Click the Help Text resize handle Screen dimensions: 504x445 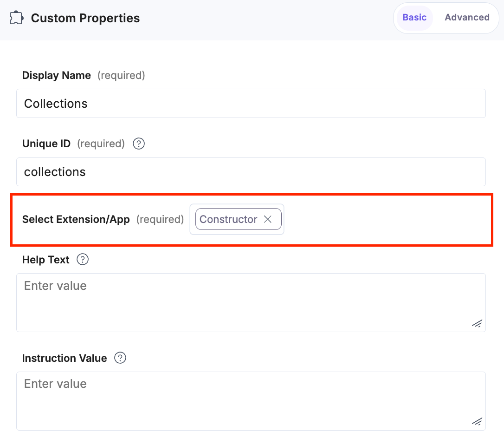[477, 323]
